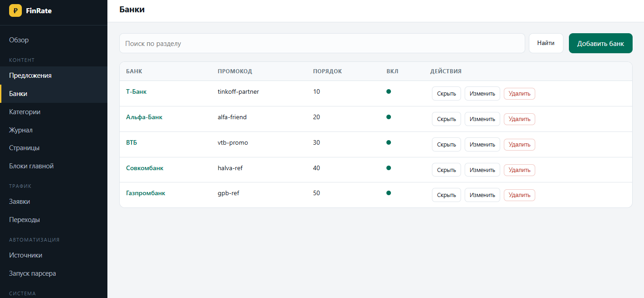The image size is (644, 298).
Task: Edit Т-Банк with the Изменить button
Action: pos(482,94)
